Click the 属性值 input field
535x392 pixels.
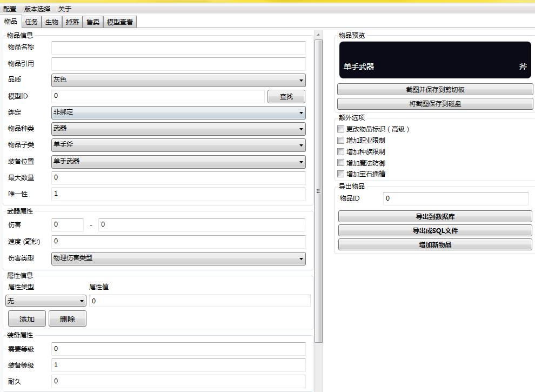coord(200,301)
